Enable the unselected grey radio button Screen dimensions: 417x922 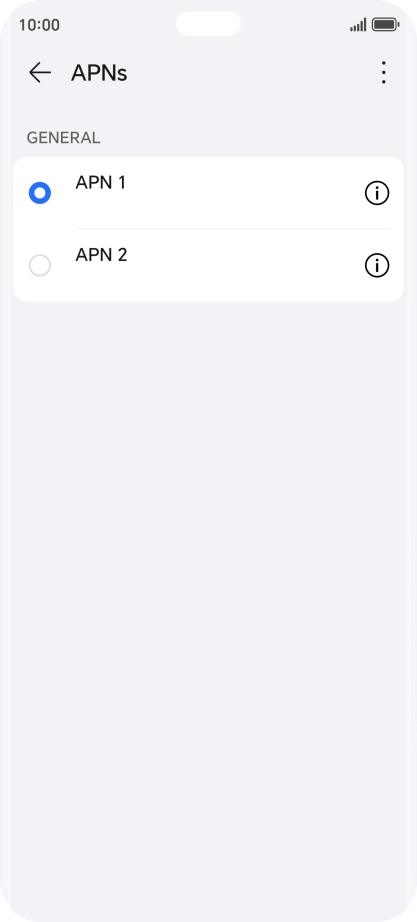pyautogui.click(x=40, y=266)
